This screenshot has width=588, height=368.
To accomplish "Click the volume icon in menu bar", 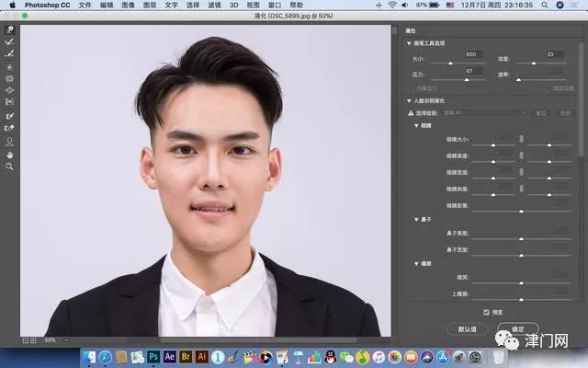I will pos(404,5).
